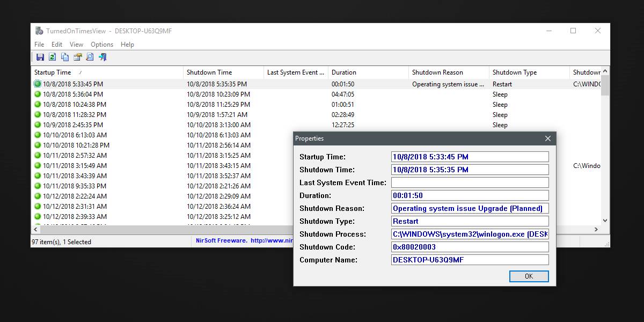The width and height of the screenshot is (644, 322).
Task: Click shutdown time 10/9/2018 1:57:21 AM cell
Action: (217, 114)
